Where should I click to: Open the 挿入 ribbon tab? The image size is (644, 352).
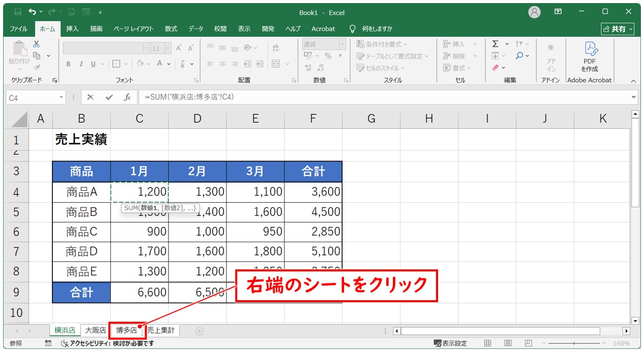72,29
